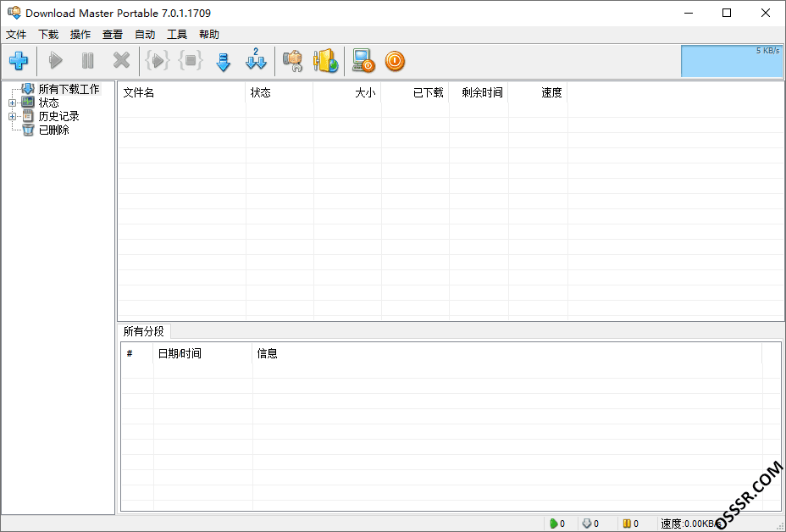This screenshot has height=532, width=786.
Task: Click the 历史记录 notebook icon
Action: click(x=28, y=116)
